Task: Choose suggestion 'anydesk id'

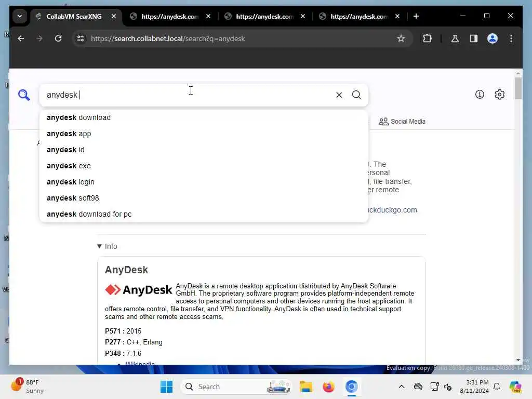Action: point(204,150)
